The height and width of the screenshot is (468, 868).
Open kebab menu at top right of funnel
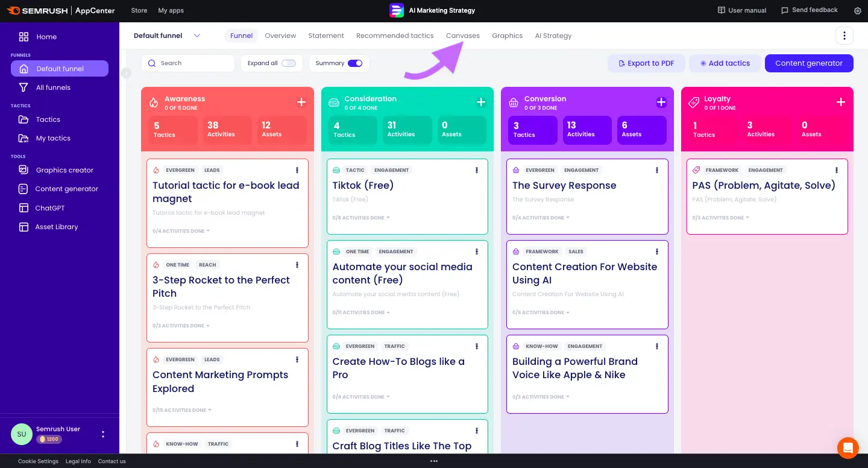tap(844, 36)
